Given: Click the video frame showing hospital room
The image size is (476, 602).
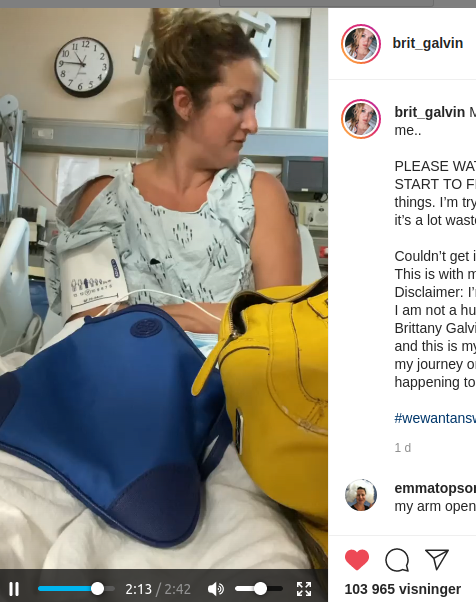Looking at the screenshot, I should point(164,288).
